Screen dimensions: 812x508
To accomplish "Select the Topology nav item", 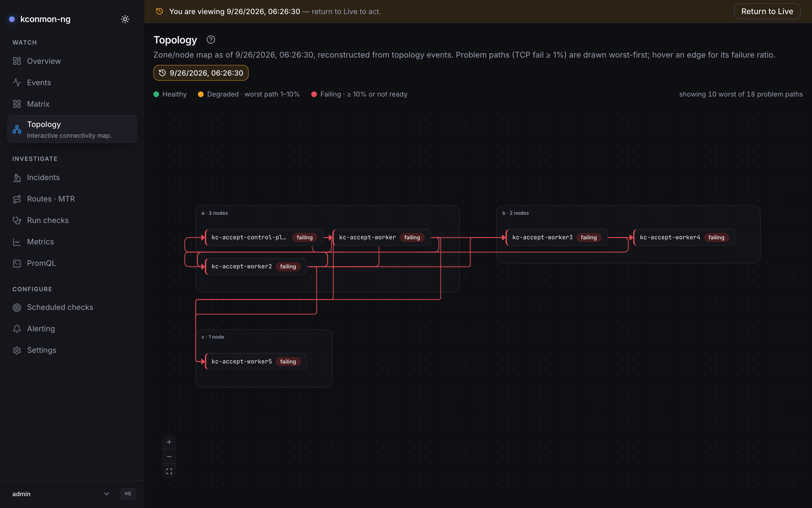I will 72,129.
